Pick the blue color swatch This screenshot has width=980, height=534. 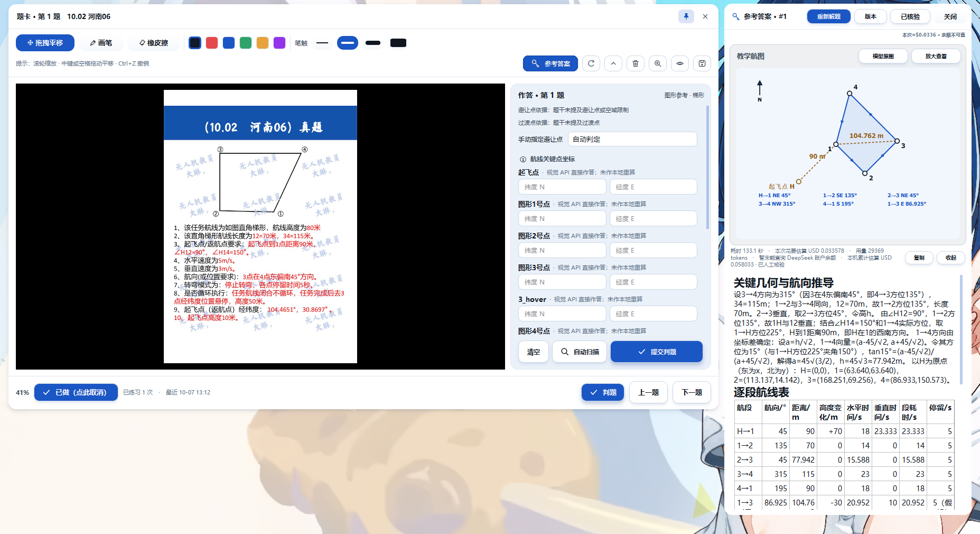click(229, 43)
